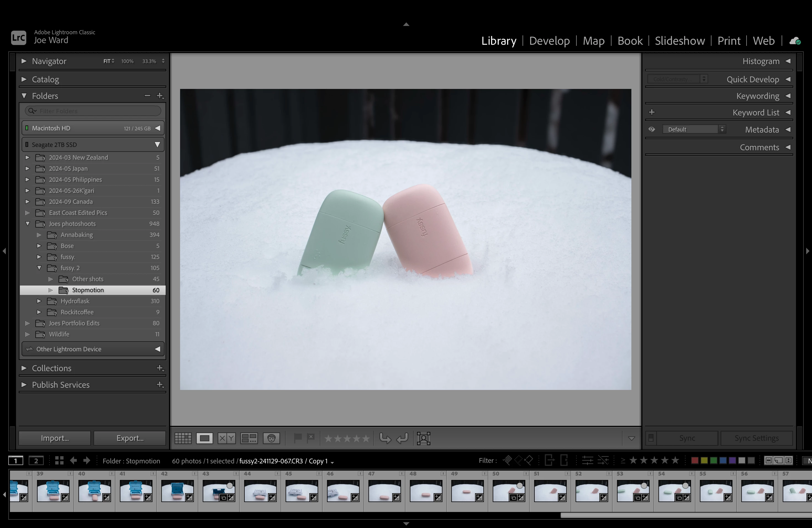Flag photo as pick in toolbar
The image size is (812, 528).
(x=297, y=438)
